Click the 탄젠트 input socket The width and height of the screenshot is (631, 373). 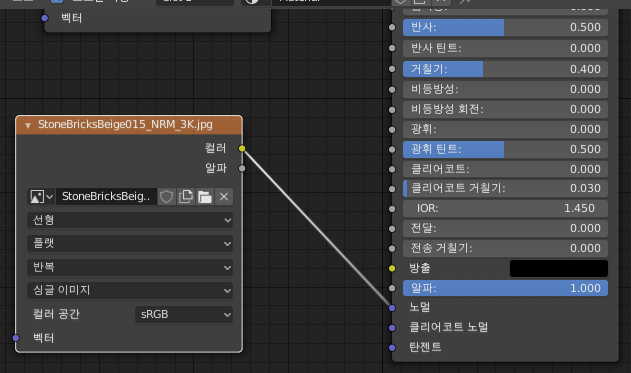(x=392, y=347)
